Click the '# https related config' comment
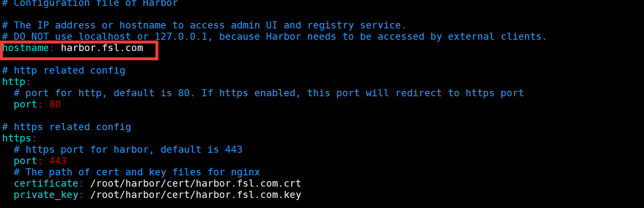Viewport: 644px width, 208px height. pyautogui.click(x=67, y=127)
